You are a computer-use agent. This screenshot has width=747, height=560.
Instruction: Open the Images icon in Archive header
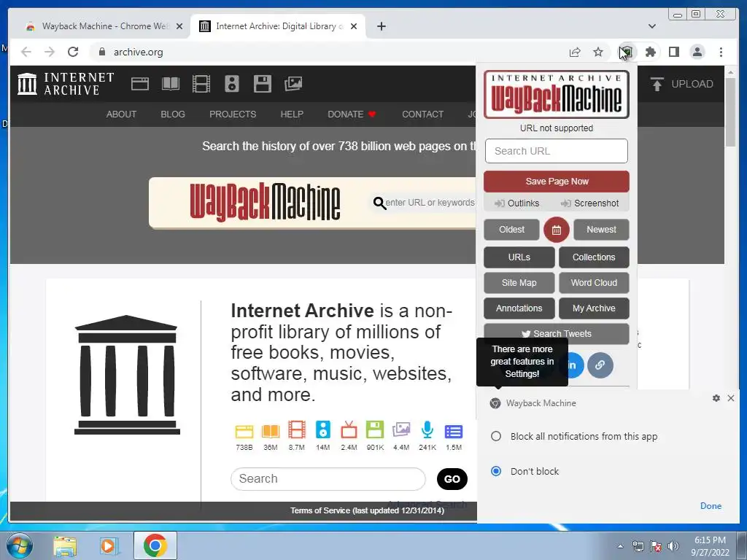tap(293, 84)
